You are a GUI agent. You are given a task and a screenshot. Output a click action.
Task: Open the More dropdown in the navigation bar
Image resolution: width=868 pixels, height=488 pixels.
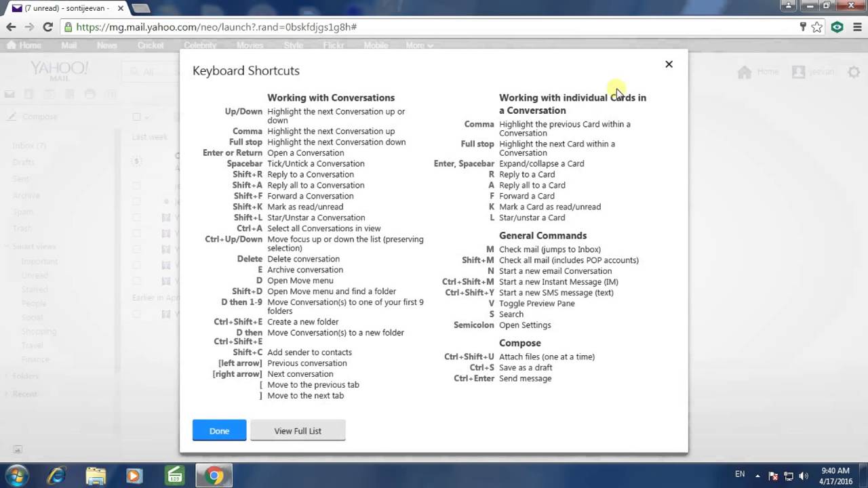pyautogui.click(x=419, y=45)
